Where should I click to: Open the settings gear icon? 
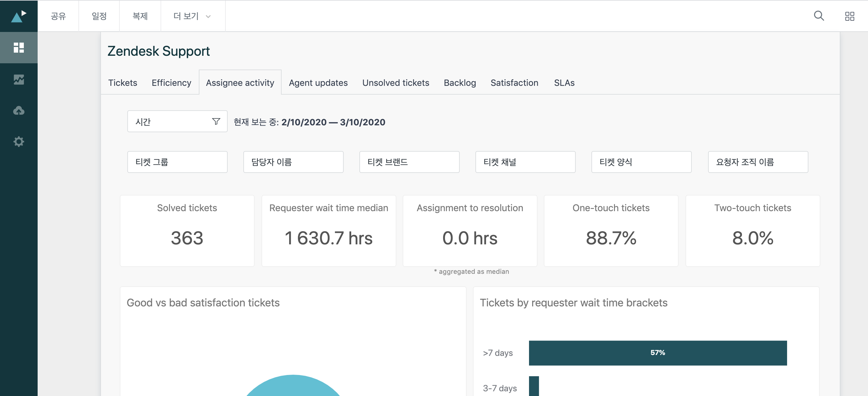coord(19,141)
